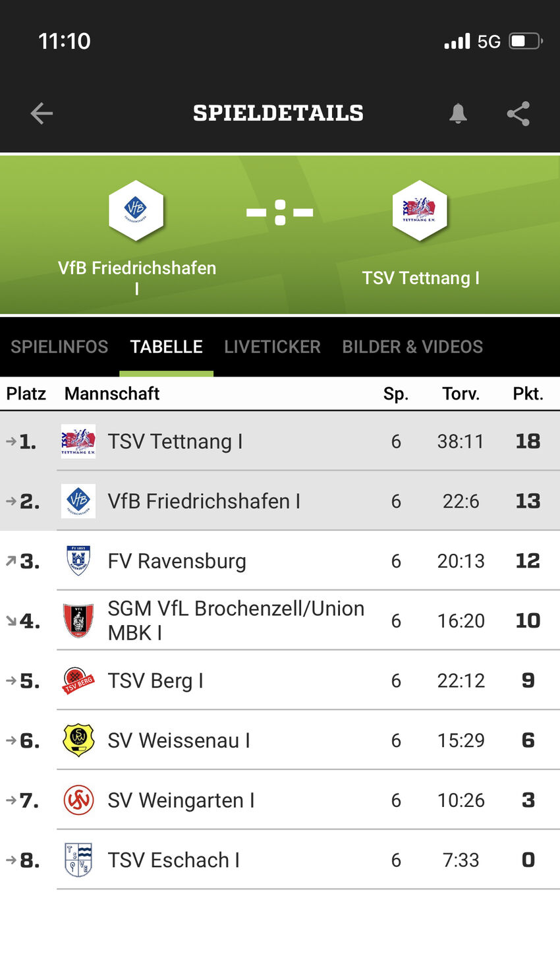Open the Liveticker tab

(x=272, y=347)
